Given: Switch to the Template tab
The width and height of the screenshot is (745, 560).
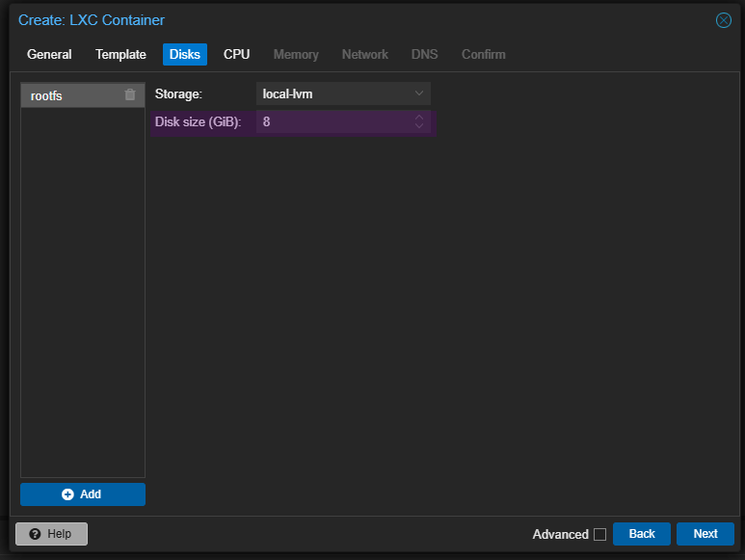Looking at the screenshot, I should click(x=120, y=54).
